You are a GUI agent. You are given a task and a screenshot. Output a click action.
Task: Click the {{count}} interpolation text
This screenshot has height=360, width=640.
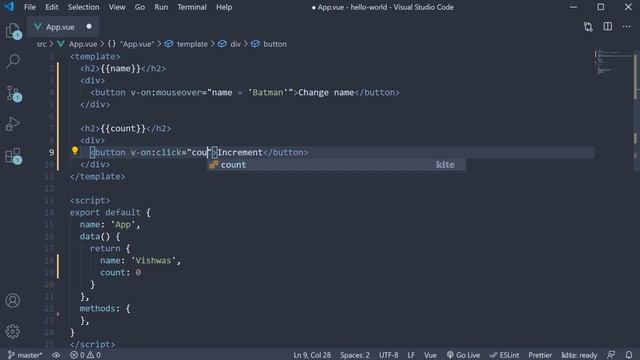pyautogui.click(x=123, y=129)
